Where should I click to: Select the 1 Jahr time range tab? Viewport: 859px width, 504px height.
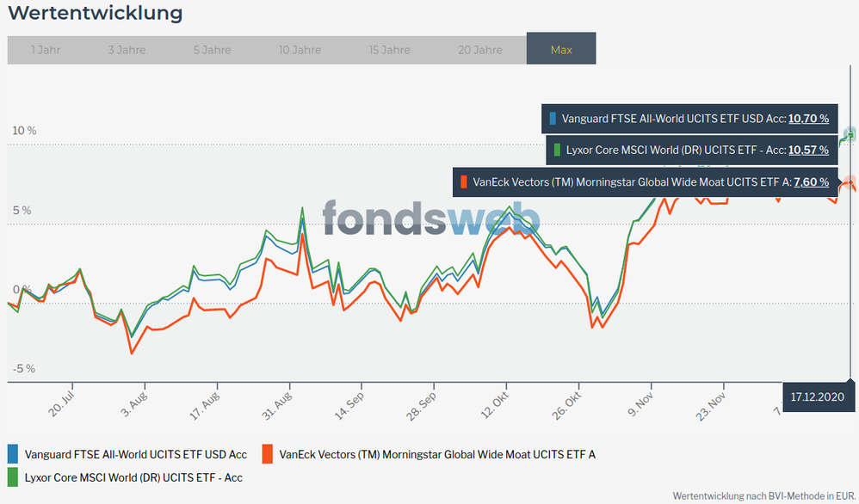pos(45,50)
